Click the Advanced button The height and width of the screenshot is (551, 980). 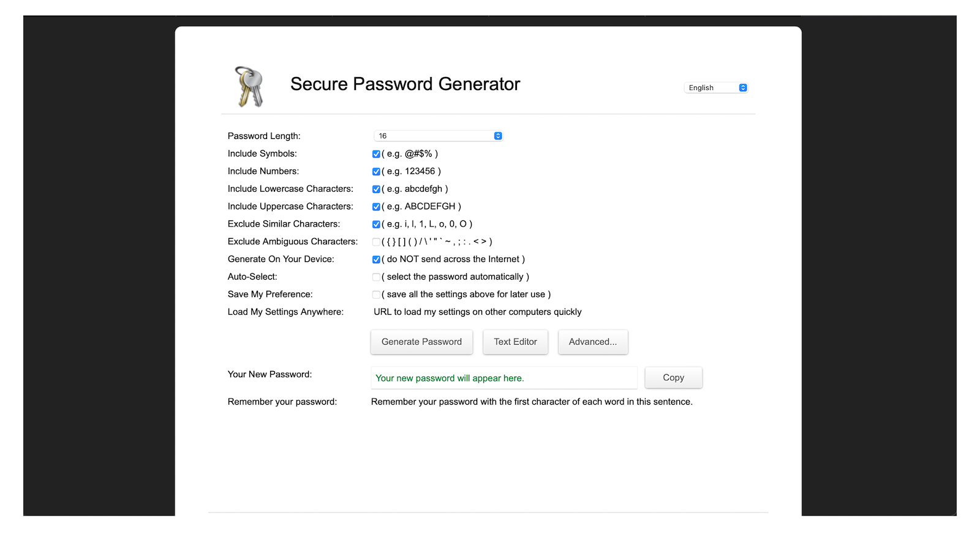click(592, 342)
